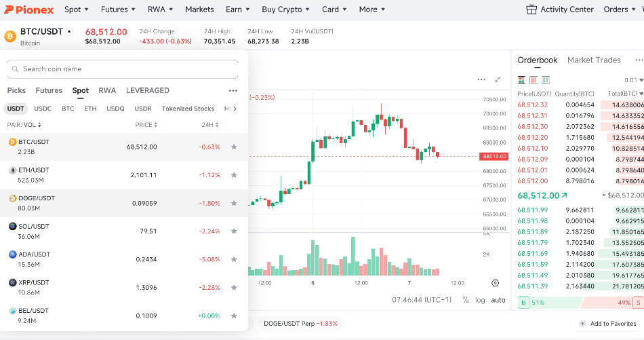Viewport: 644px width, 340px height.
Task: Open the Earn dropdown menu
Action: click(x=237, y=9)
